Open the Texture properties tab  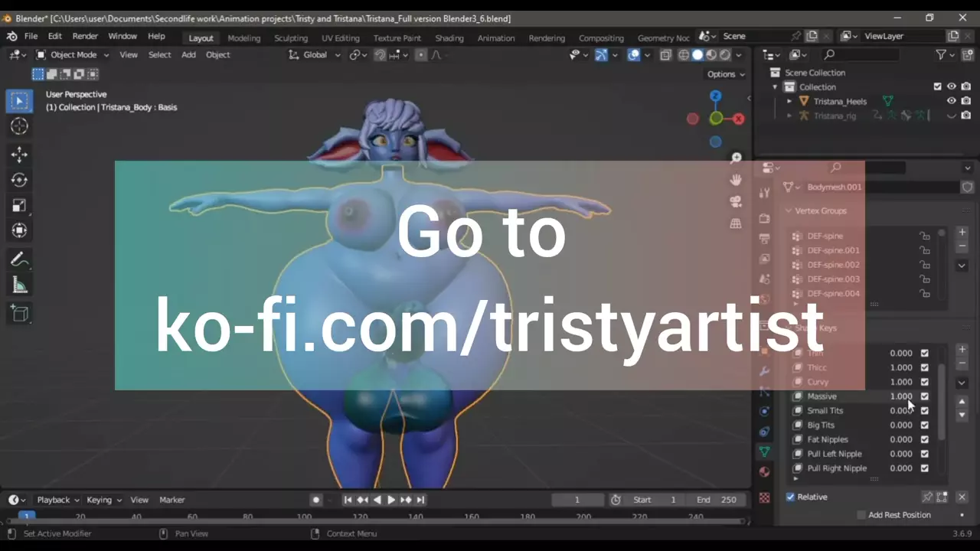tap(764, 497)
